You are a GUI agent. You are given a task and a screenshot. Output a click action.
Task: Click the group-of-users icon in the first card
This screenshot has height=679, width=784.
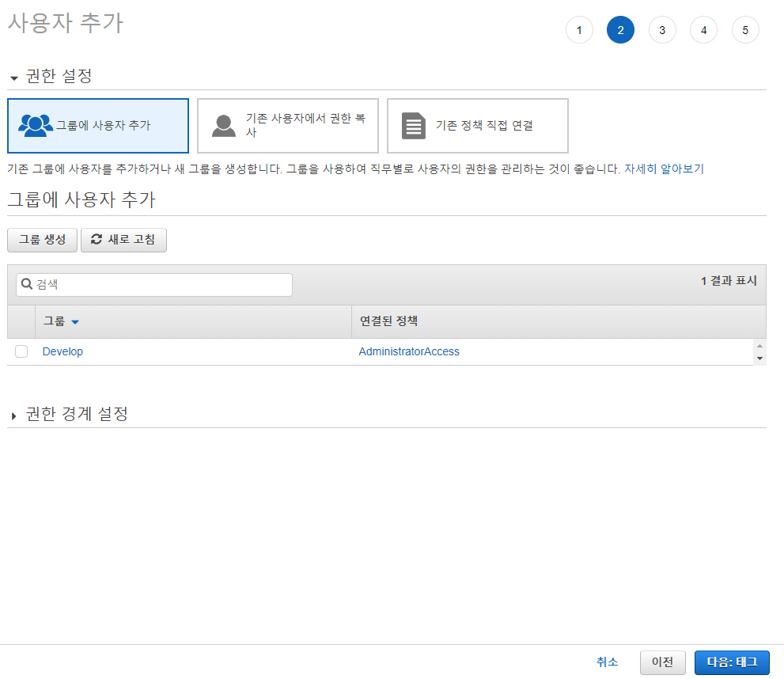[36, 125]
